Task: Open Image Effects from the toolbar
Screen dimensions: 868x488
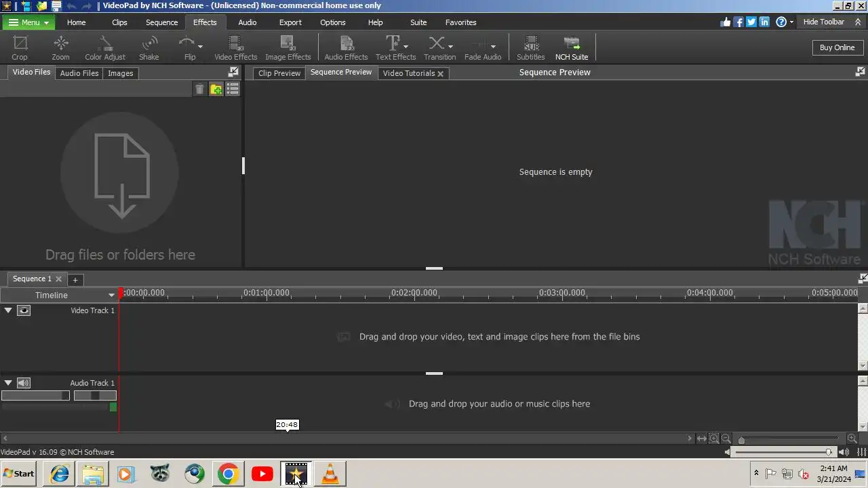Action: click(x=288, y=48)
